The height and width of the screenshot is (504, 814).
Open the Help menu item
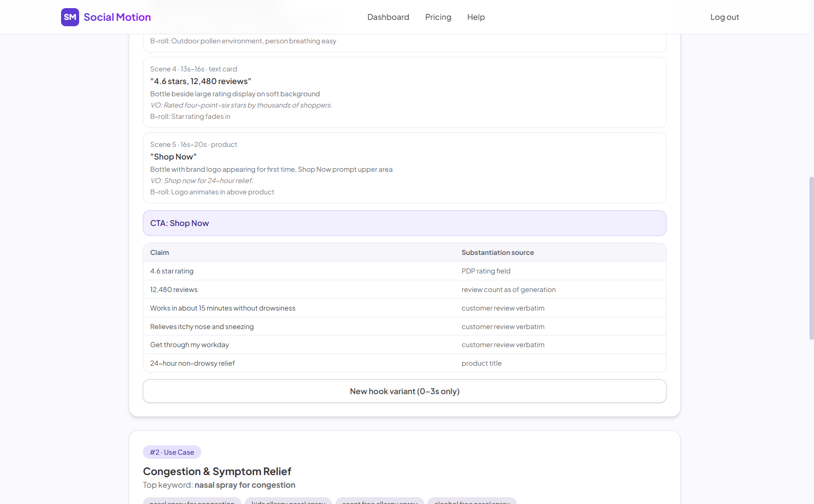click(476, 17)
